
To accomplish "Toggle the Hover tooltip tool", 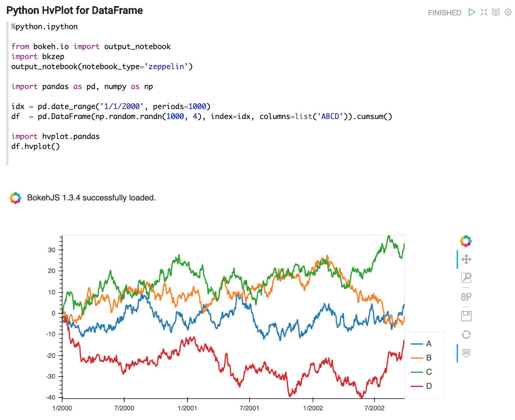I will pos(466,353).
